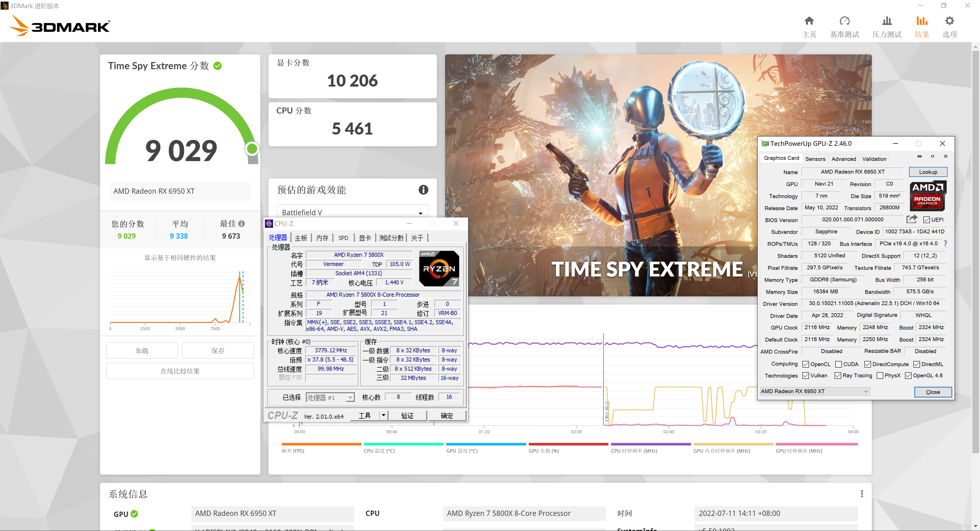Switch to the 主板 tab in CPU-Z
The height and width of the screenshot is (531, 980).
(x=301, y=238)
